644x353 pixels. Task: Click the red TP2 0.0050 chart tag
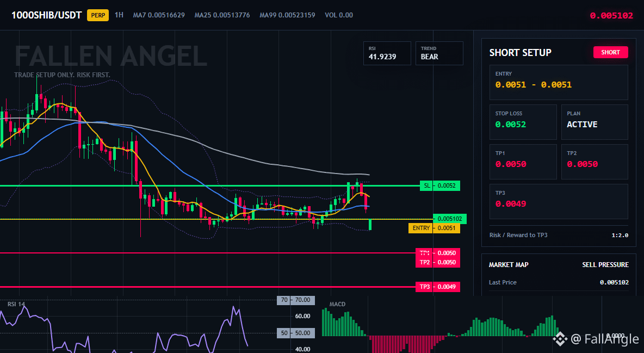(x=437, y=262)
